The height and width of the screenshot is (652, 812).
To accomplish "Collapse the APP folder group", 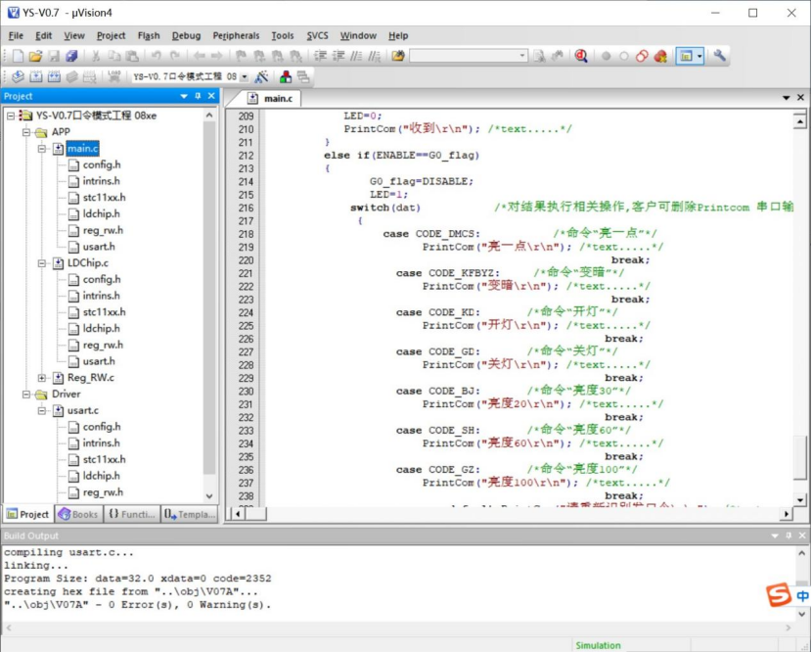I will coord(25,132).
